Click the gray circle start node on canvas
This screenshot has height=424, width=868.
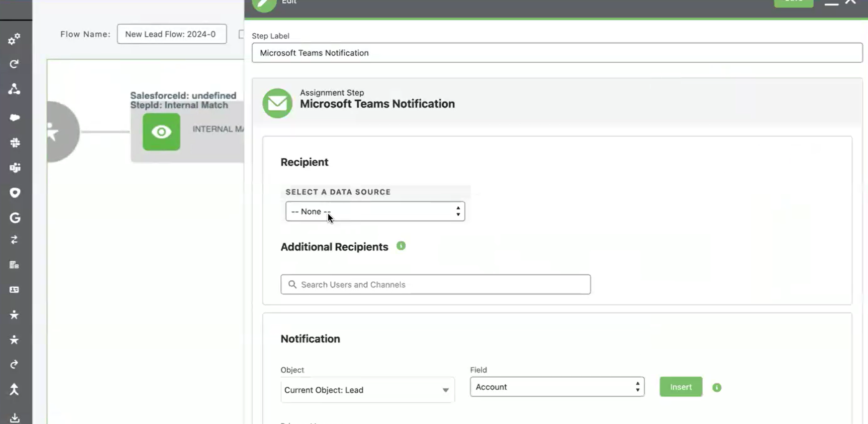(63, 132)
